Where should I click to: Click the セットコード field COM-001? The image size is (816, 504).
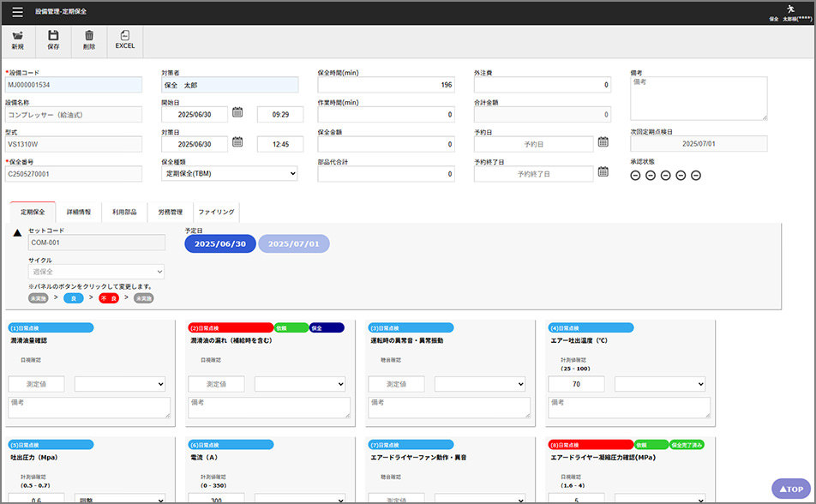97,243
